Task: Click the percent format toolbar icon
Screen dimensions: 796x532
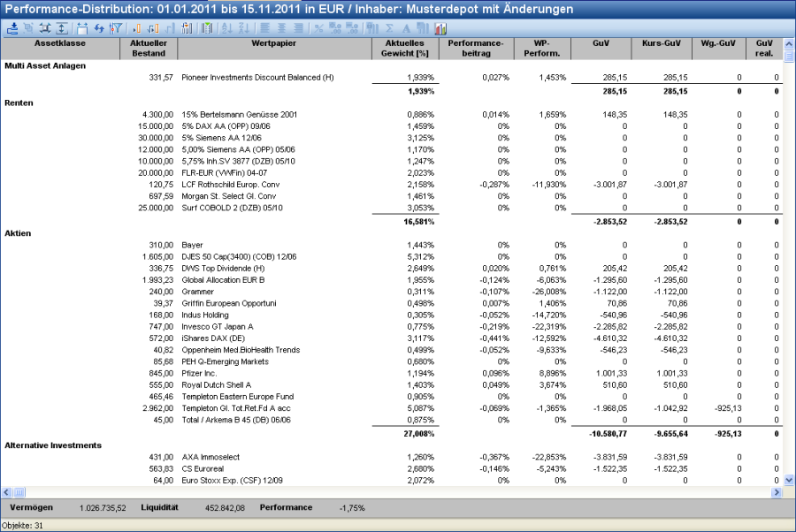Action: (x=318, y=27)
